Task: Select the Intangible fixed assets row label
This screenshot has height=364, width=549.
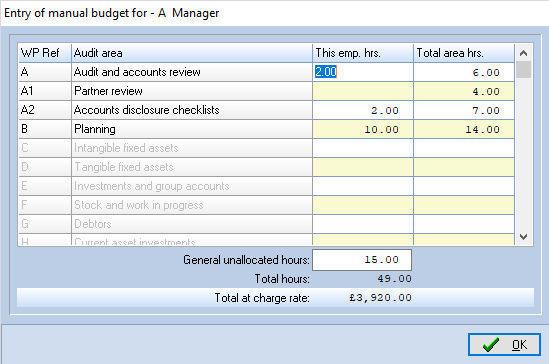Action: click(192, 148)
